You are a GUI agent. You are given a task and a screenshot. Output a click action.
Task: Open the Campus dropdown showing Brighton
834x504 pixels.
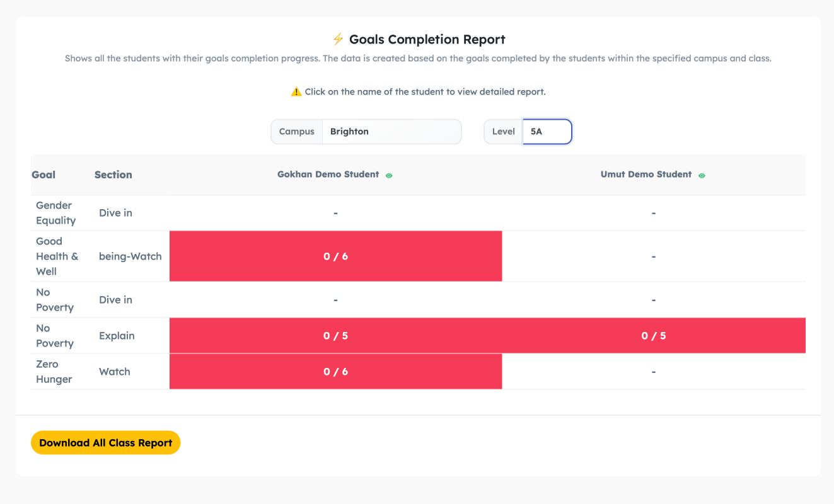click(x=391, y=132)
